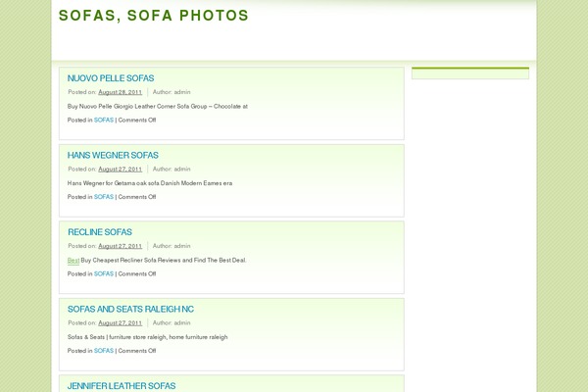Click 'Comments Off' in the Hans Wegner post
The image size is (588, 392).
[x=137, y=197]
